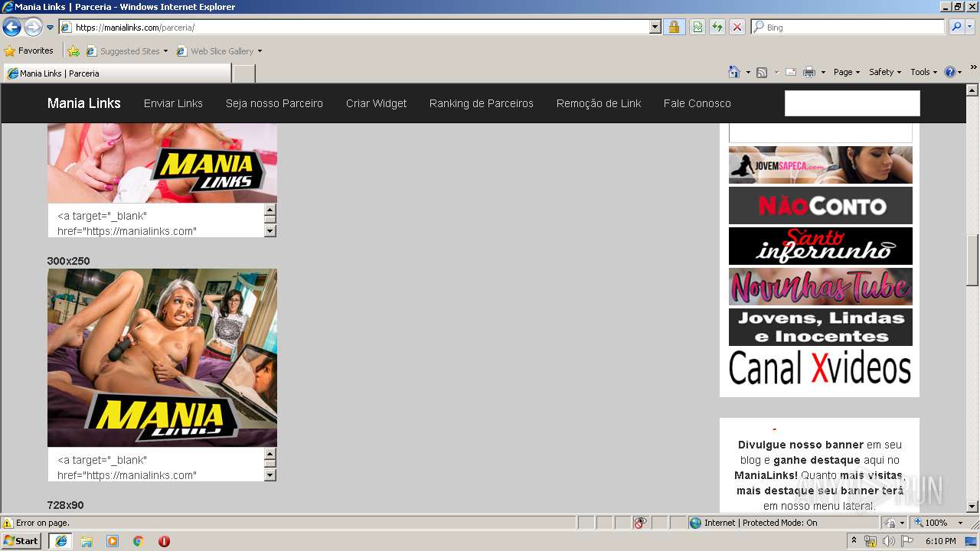
Task: Open the network tray icon
Action: pyautogui.click(x=871, y=541)
